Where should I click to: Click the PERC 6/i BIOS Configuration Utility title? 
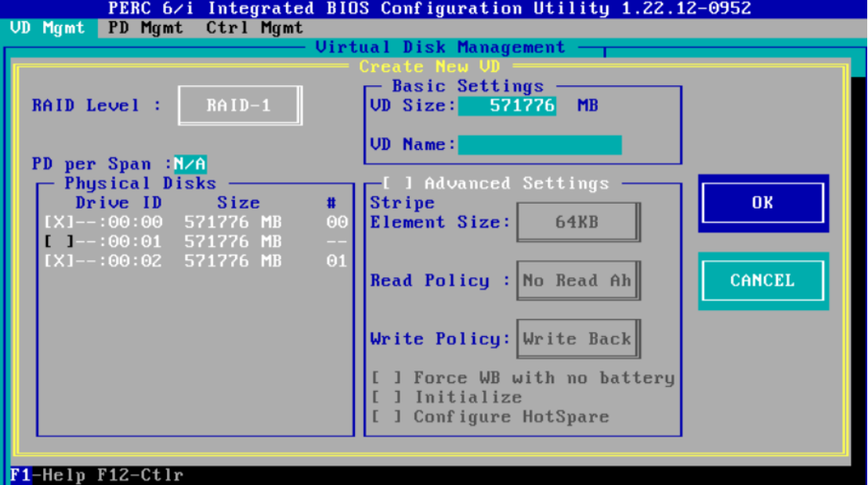point(429,9)
